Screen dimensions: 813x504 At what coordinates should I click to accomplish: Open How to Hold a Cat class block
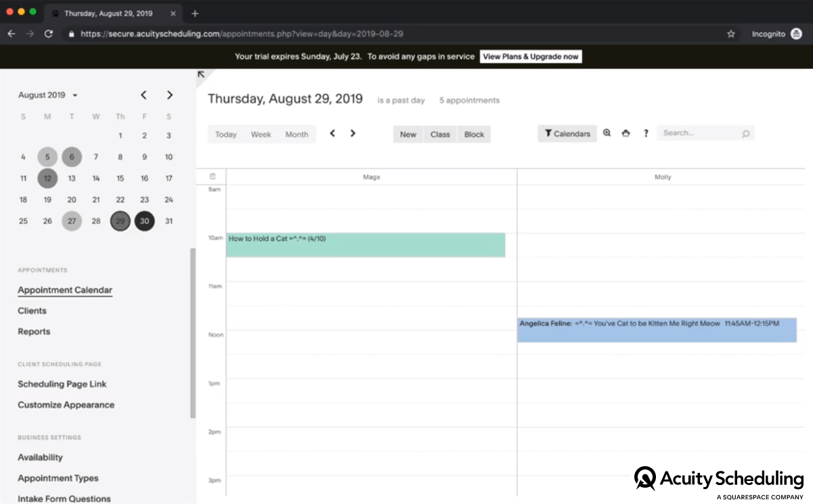click(x=366, y=245)
